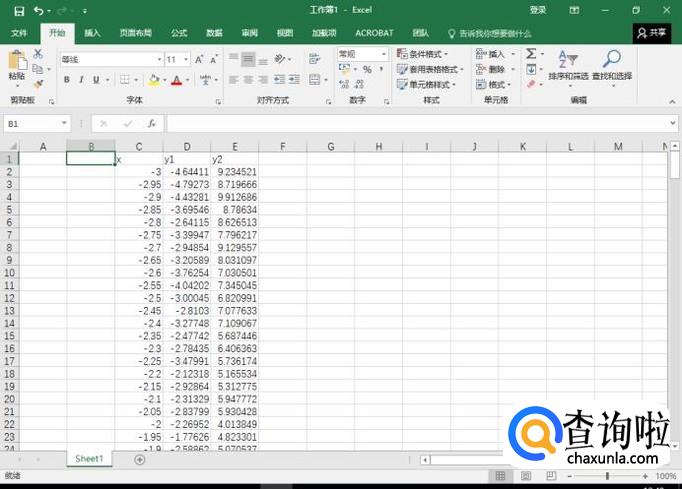Open the fill color dropdown arrow
The width and height of the screenshot is (682, 489).
point(165,80)
